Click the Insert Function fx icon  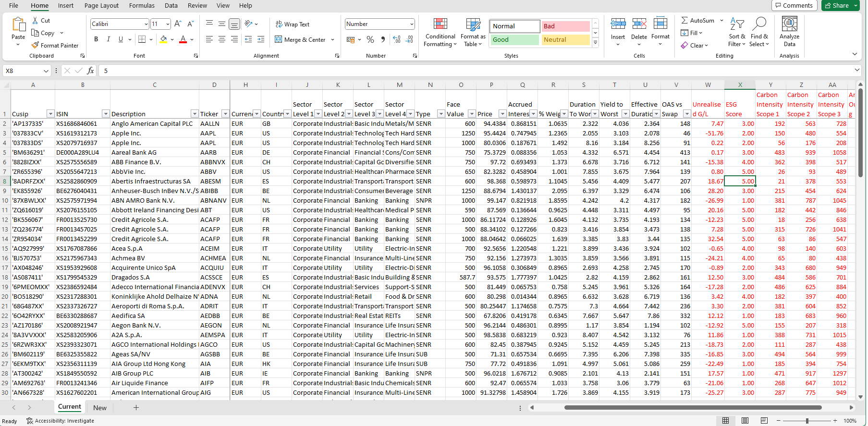(x=90, y=71)
